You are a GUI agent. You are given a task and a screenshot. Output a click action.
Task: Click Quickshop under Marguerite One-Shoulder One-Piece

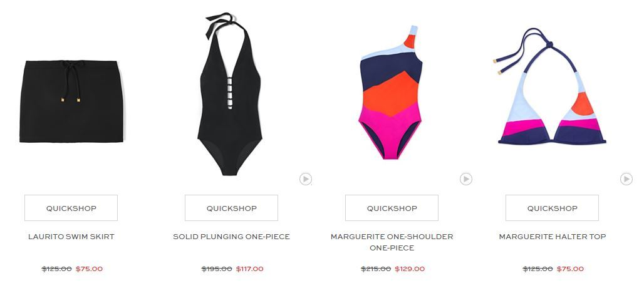coord(392,208)
